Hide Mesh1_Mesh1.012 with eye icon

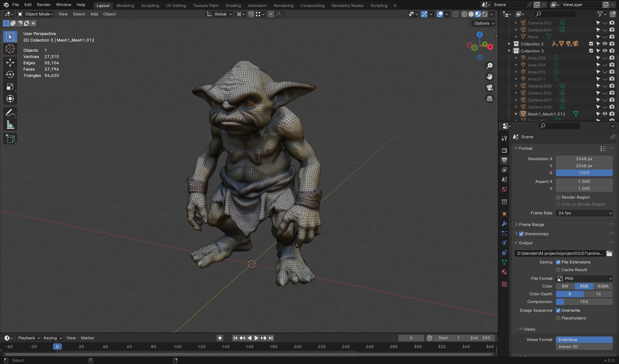[605, 114]
